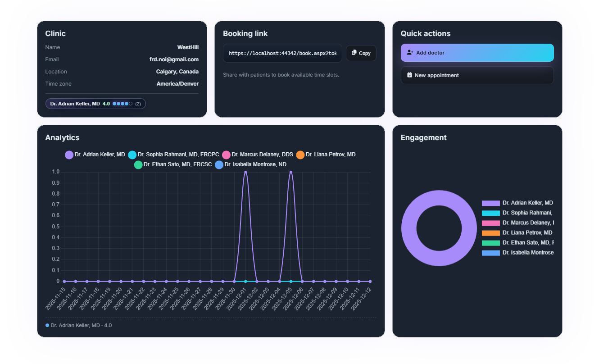Click the clipboard icon inside the Copy button
This screenshot has width=599, height=364.
pyautogui.click(x=355, y=53)
